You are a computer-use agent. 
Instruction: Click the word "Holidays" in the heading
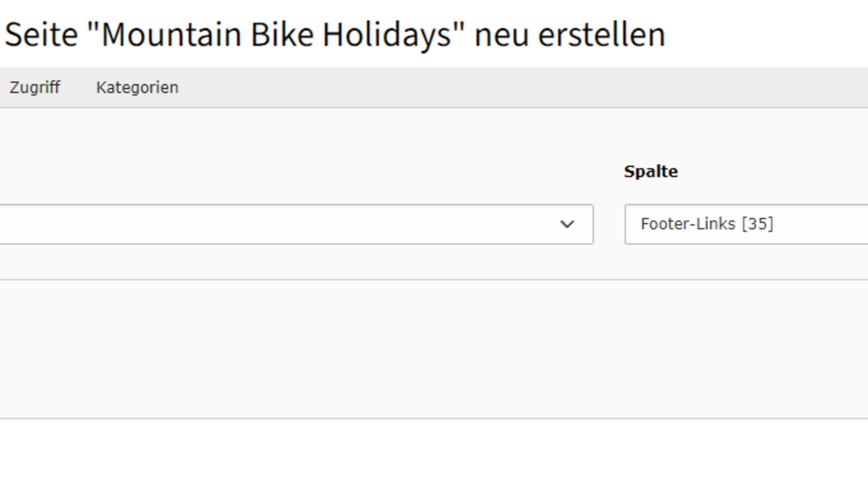(x=387, y=35)
